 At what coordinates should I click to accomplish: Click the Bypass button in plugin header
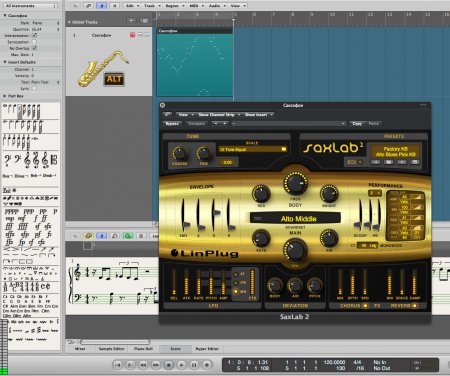pos(172,123)
